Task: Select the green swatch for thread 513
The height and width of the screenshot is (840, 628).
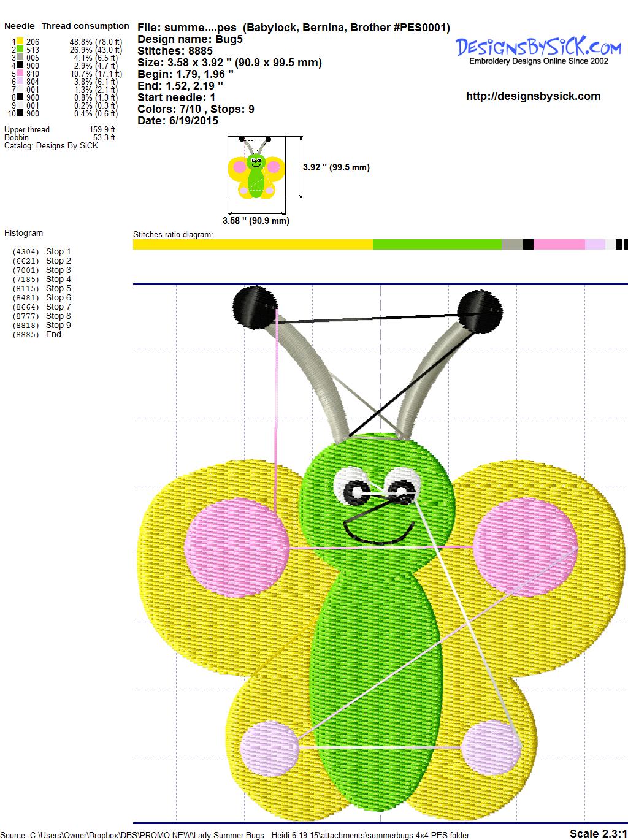Action: (x=20, y=50)
